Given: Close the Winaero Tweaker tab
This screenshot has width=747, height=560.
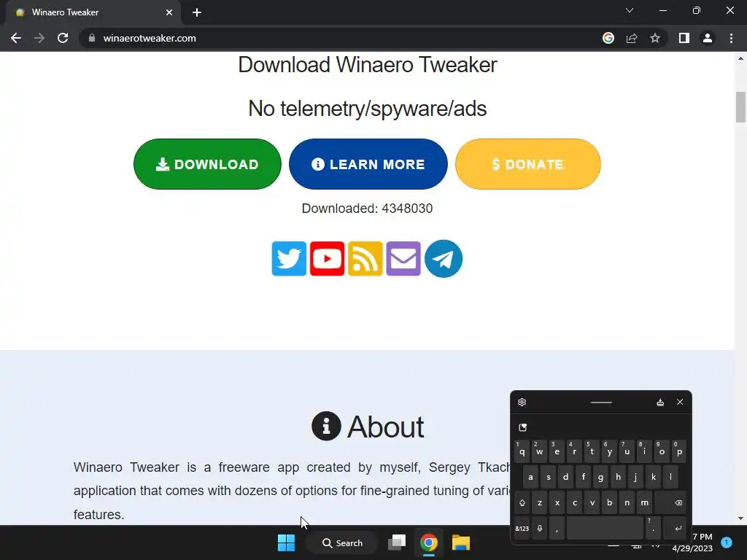Looking at the screenshot, I should pos(169,12).
